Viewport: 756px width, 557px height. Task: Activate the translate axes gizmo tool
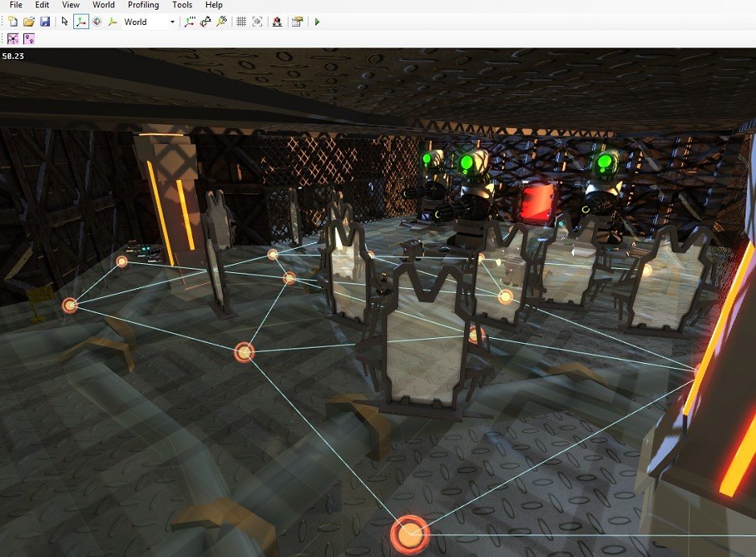coord(80,22)
